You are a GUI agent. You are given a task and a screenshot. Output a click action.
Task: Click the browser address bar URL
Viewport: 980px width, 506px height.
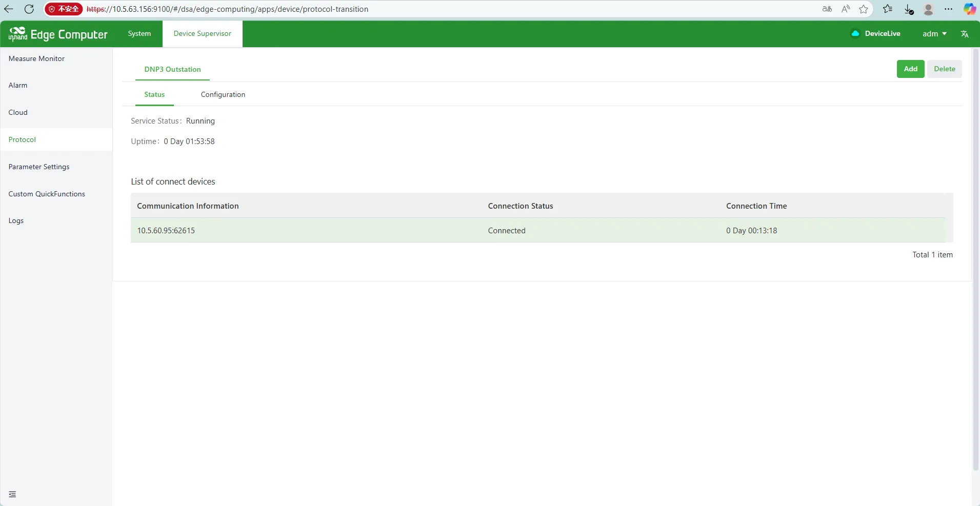227,9
